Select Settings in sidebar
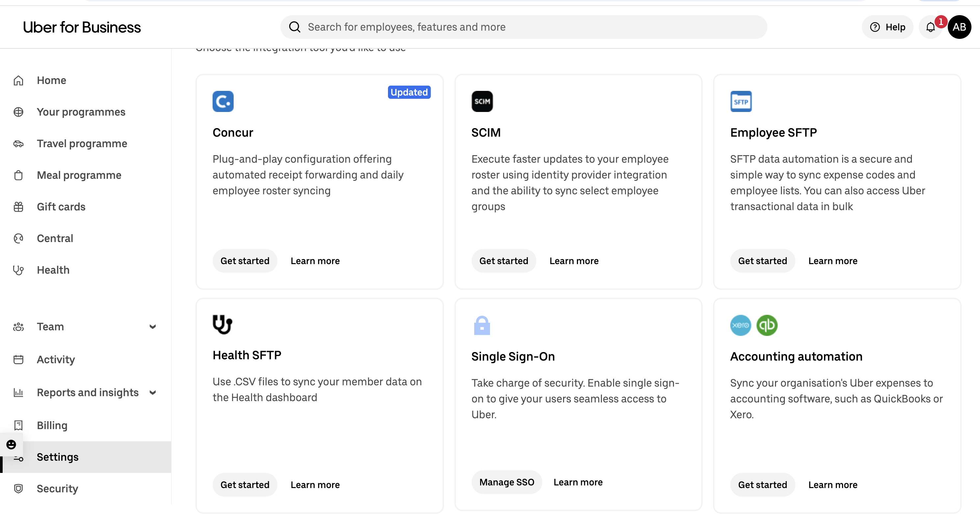The width and height of the screenshot is (980, 519). pos(86,457)
